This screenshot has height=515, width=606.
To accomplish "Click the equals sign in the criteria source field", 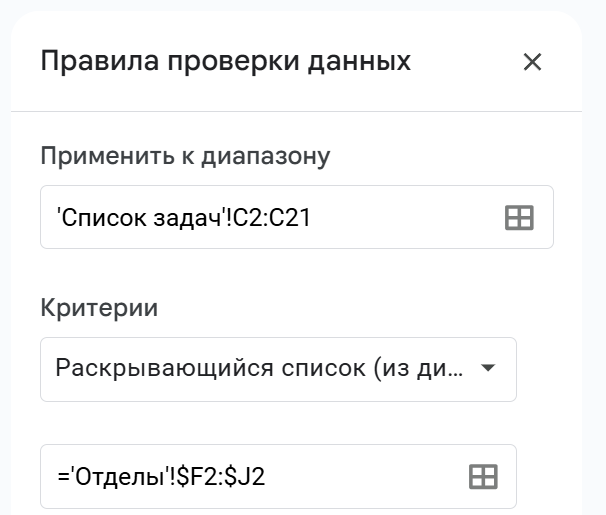I will pyautogui.click(x=63, y=476).
